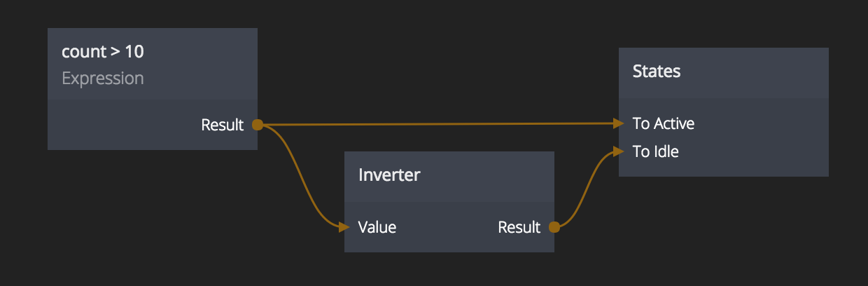868x286 pixels.
Task: Click the Value label on the Inverter
Action: pos(377,227)
